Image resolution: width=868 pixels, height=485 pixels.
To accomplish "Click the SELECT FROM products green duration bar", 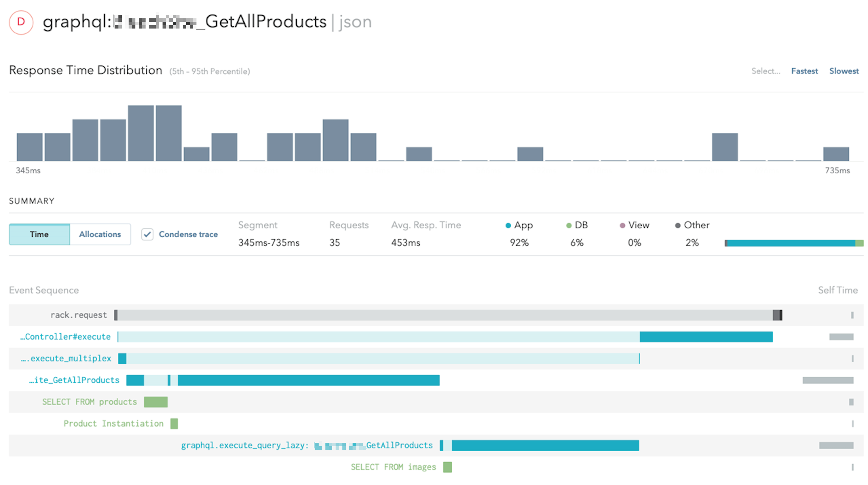I will [156, 402].
